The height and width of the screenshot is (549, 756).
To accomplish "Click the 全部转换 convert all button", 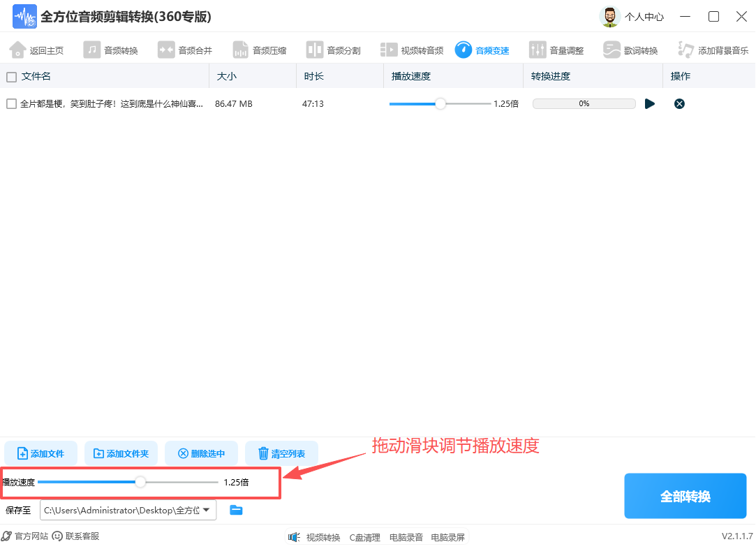I will coord(685,495).
